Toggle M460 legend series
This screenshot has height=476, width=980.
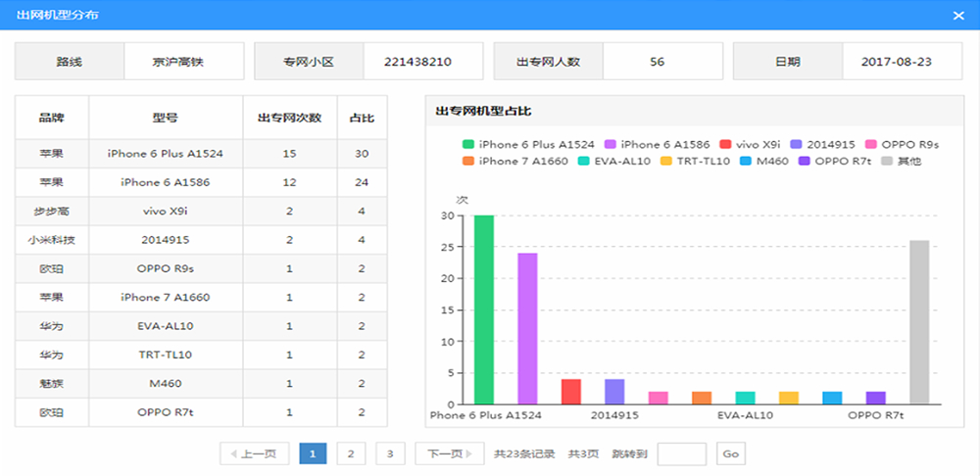point(763,162)
